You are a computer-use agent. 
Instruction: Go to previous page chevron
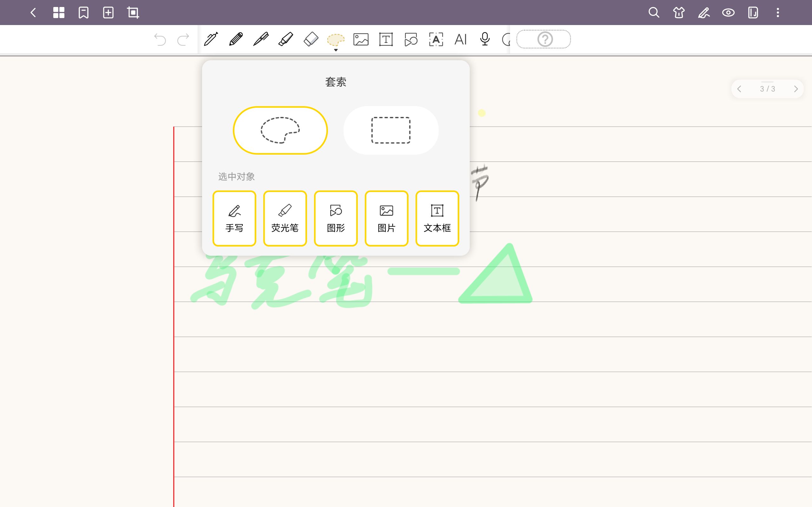(739, 89)
